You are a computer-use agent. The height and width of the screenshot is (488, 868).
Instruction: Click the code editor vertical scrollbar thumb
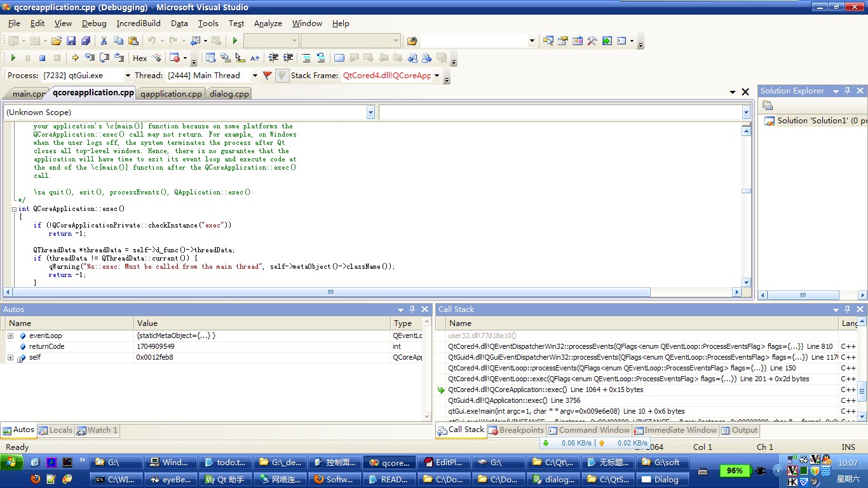(746, 191)
